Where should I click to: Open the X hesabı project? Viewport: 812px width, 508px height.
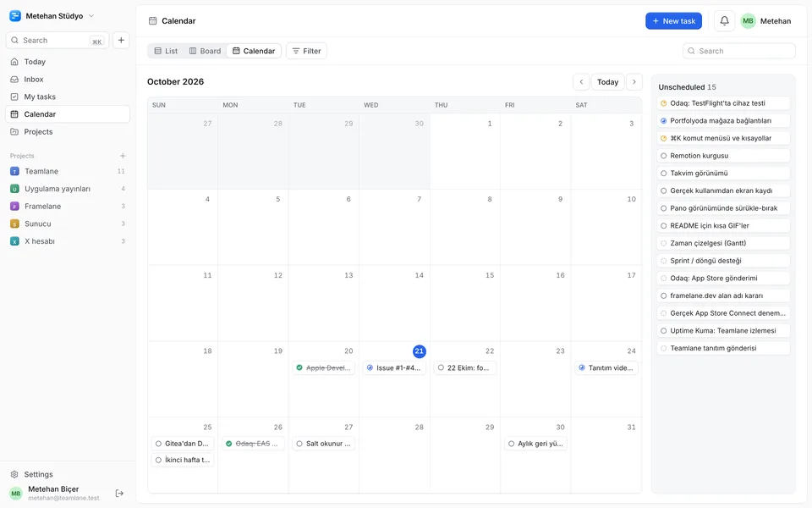coord(68,241)
